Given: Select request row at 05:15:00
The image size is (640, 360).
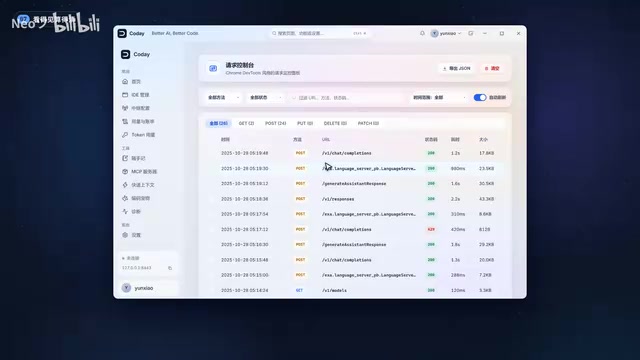Looking at the screenshot, I should point(354,275).
